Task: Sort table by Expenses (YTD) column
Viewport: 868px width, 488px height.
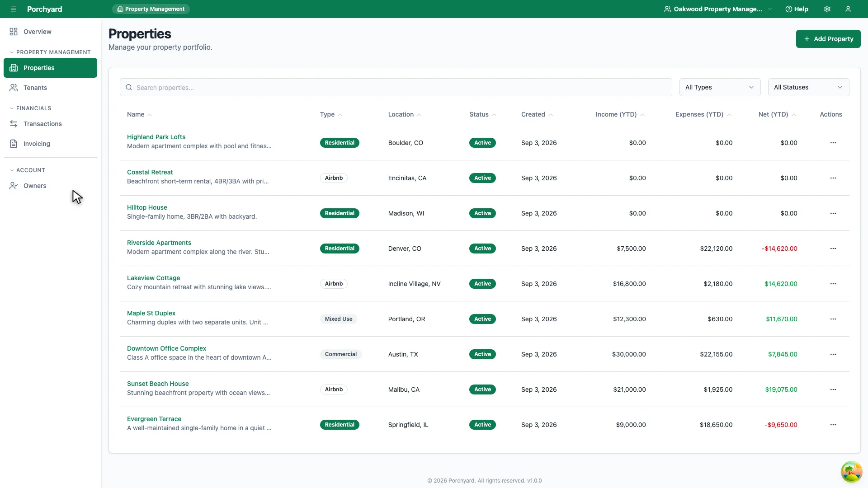Action: [703, 114]
